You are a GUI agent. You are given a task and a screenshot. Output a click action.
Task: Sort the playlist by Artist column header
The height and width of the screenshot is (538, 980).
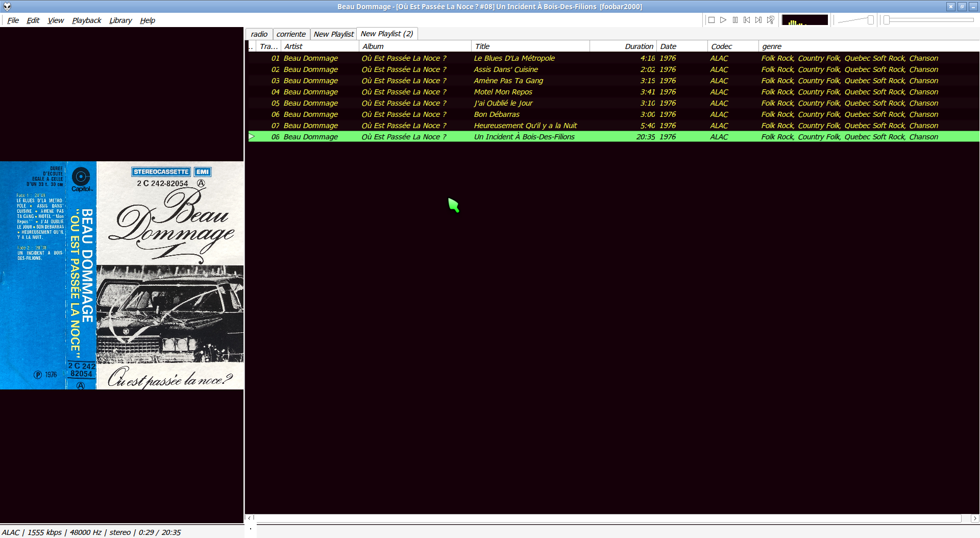(x=320, y=46)
